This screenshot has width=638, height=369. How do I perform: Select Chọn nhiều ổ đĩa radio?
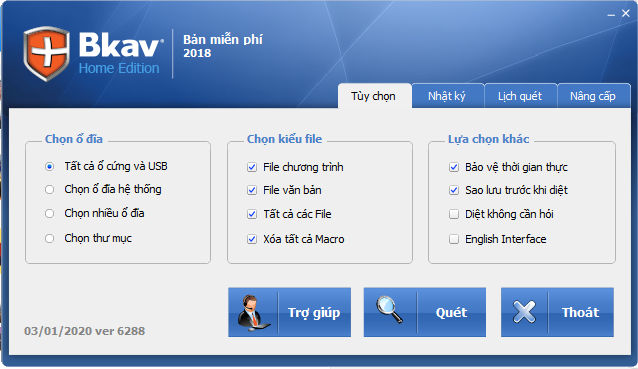pos(49,213)
